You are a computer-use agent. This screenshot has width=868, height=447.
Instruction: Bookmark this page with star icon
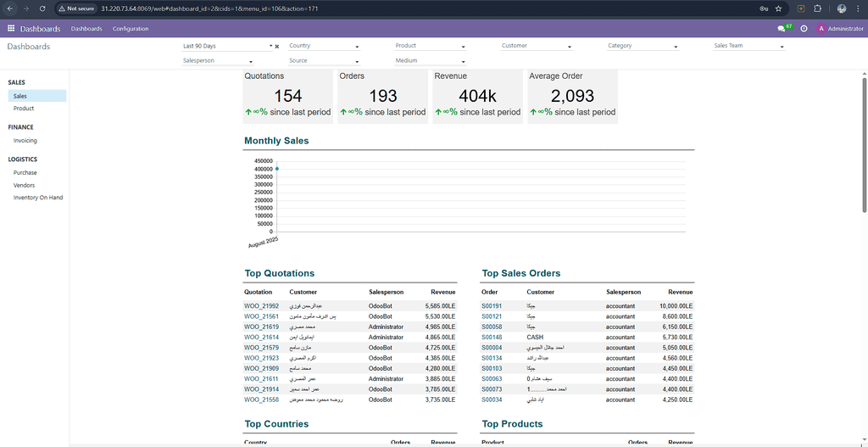tap(778, 8)
